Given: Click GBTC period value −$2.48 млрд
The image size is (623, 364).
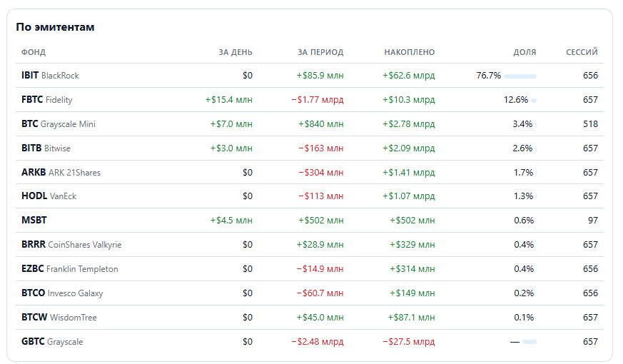Looking at the screenshot, I should pos(318,341).
